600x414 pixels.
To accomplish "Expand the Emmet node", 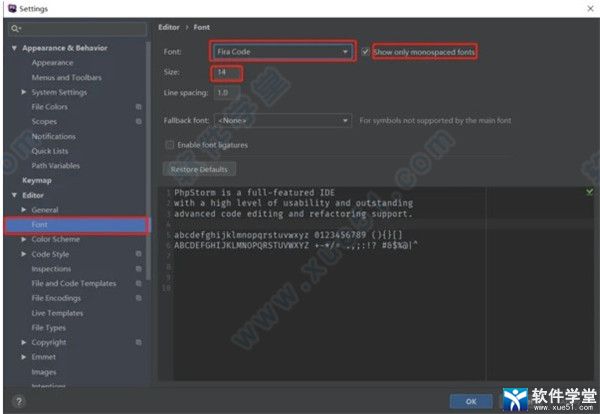I will 24,357.
